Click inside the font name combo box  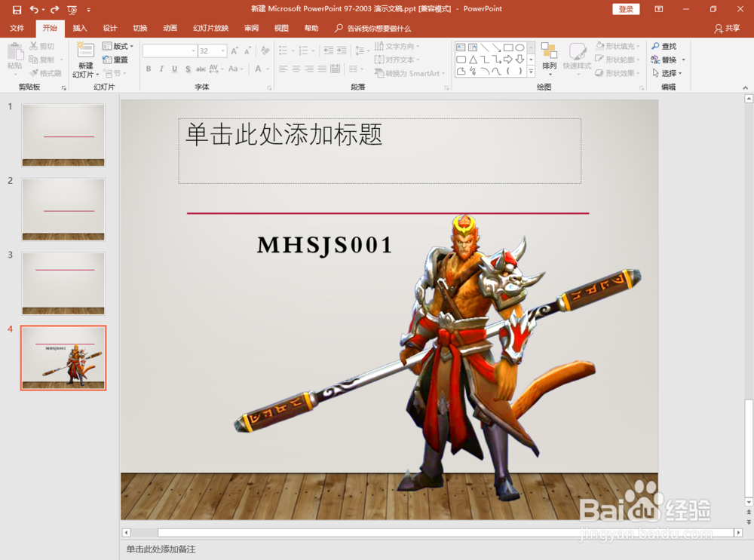click(x=167, y=50)
